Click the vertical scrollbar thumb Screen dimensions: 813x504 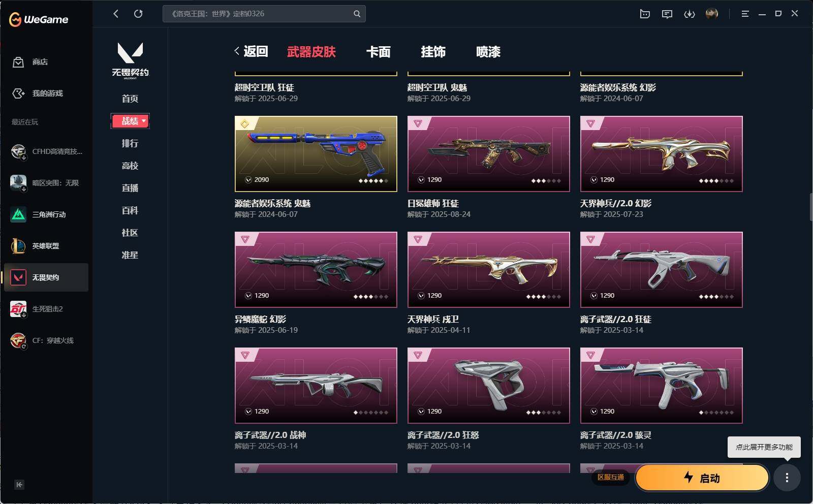pyautogui.click(x=811, y=207)
